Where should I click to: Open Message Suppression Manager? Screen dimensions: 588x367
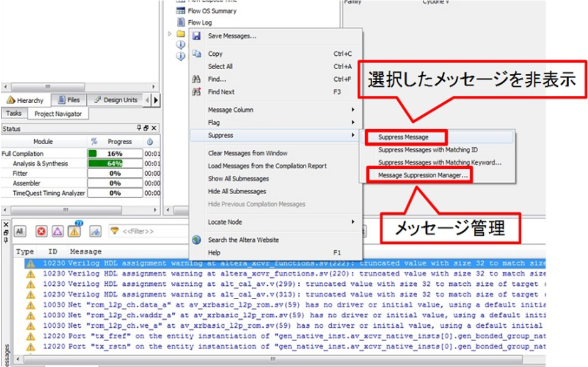pyautogui.click(x=423, y=175)
